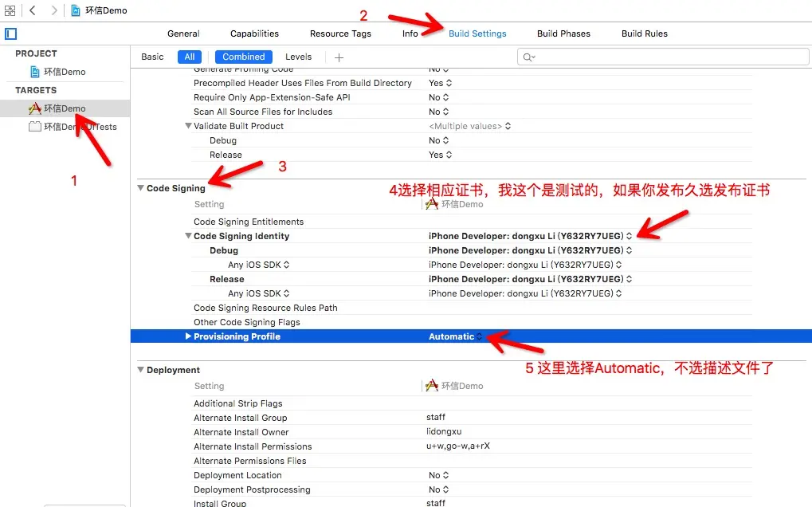
Task: Open the Build Rules tab
Action: tap(644, 33)
